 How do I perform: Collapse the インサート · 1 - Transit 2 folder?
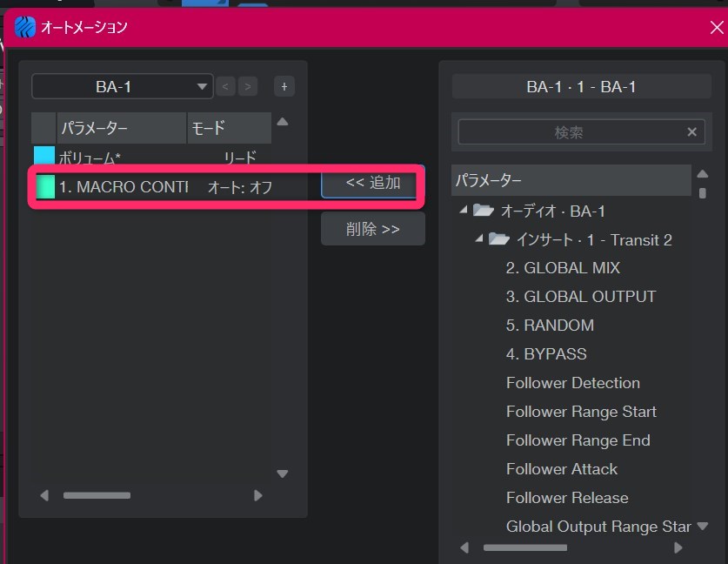479,239
